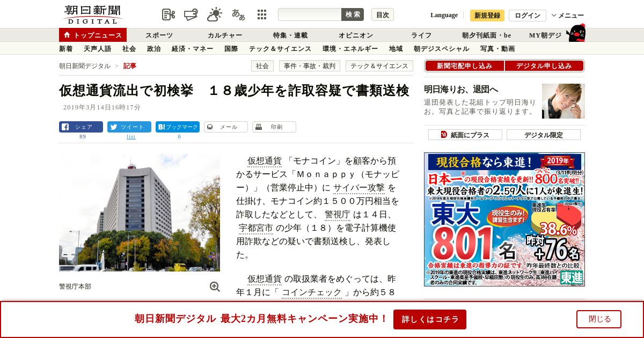Image resolution: width=644 pixels, height=338 pixels.
Task: Open the ライフ tab
Action: (x=421, y=35)
